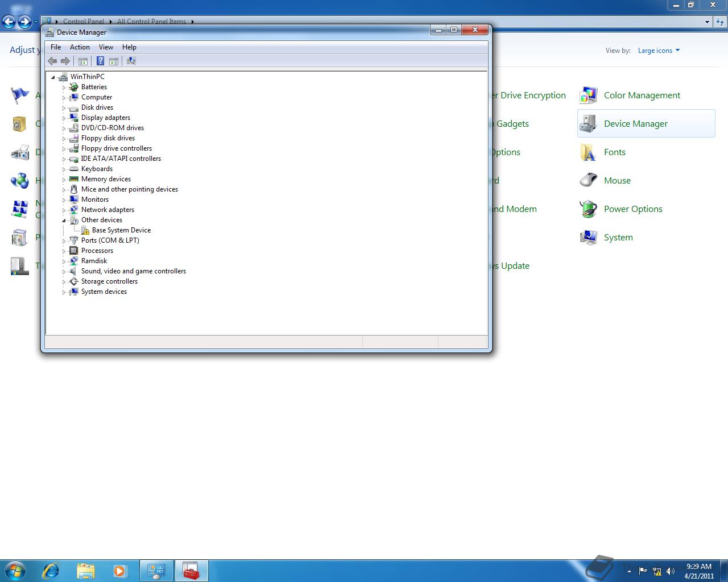Expand the Network adapters node

(x=64, y=210)
